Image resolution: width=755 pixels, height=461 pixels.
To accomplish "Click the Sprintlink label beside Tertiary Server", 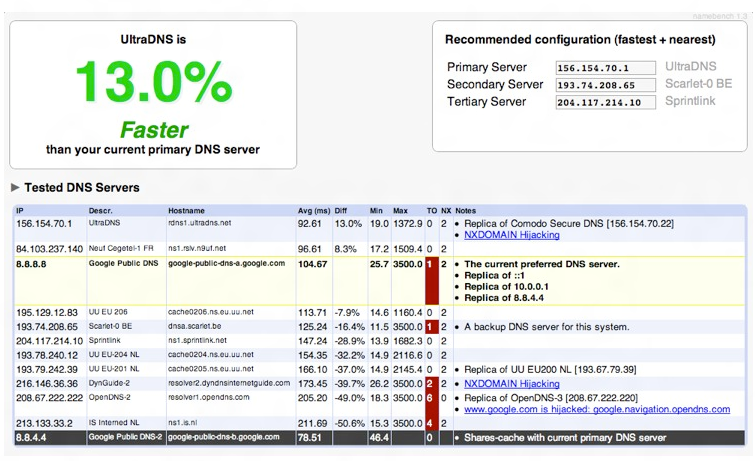I will click(690, 101).
